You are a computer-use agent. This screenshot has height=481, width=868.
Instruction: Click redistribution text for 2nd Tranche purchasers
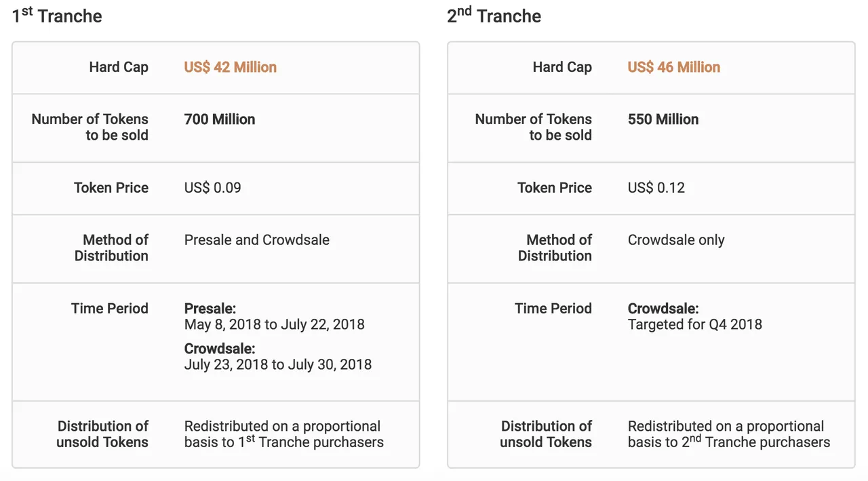click(x=729, y=434)
